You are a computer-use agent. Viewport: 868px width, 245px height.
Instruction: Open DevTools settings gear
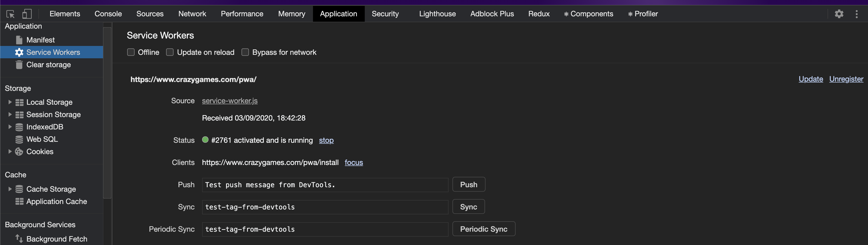click(x=839, y=14)
